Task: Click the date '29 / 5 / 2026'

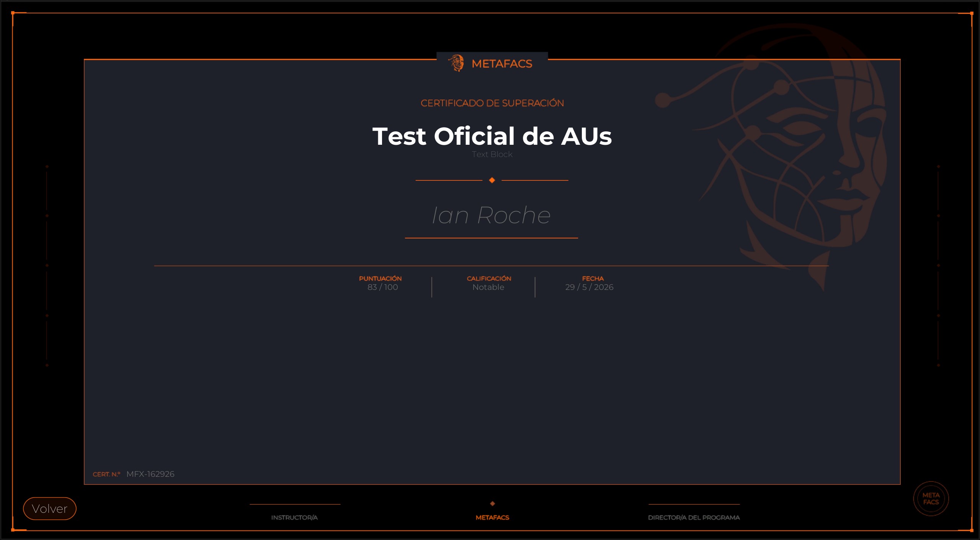Action: [589, 287]
